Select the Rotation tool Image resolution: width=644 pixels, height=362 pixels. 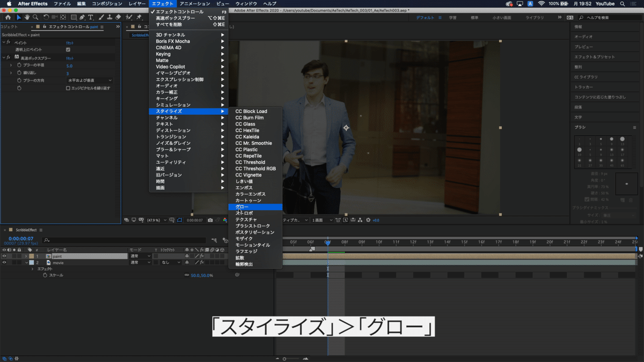tap(46, 17)
